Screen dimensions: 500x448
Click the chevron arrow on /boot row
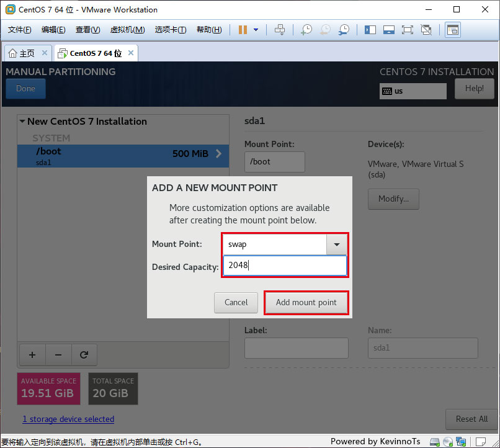tap(219, 154)
